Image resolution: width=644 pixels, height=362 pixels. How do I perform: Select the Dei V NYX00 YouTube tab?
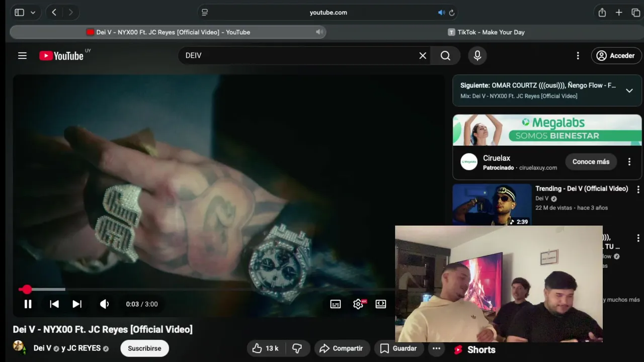click(x=168, y=32)
